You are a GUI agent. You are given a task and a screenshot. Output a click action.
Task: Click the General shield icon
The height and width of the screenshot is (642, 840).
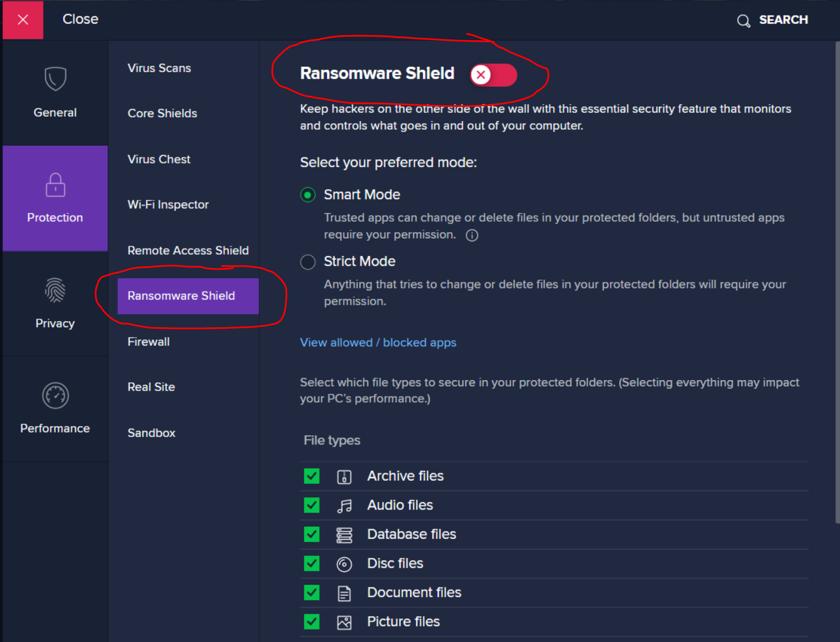click(55, 79)
